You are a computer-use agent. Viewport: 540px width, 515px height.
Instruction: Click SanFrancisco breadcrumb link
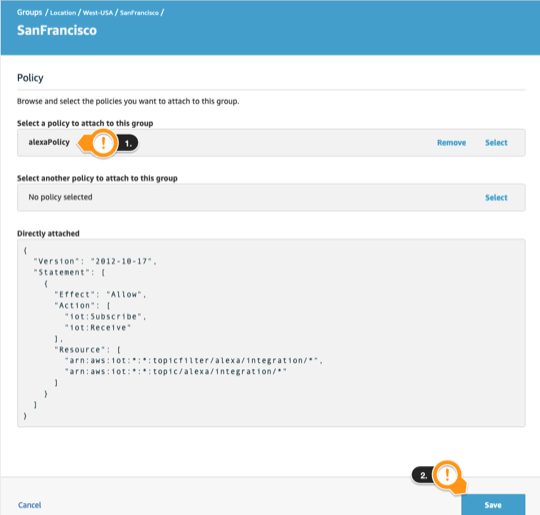point(139,13)
